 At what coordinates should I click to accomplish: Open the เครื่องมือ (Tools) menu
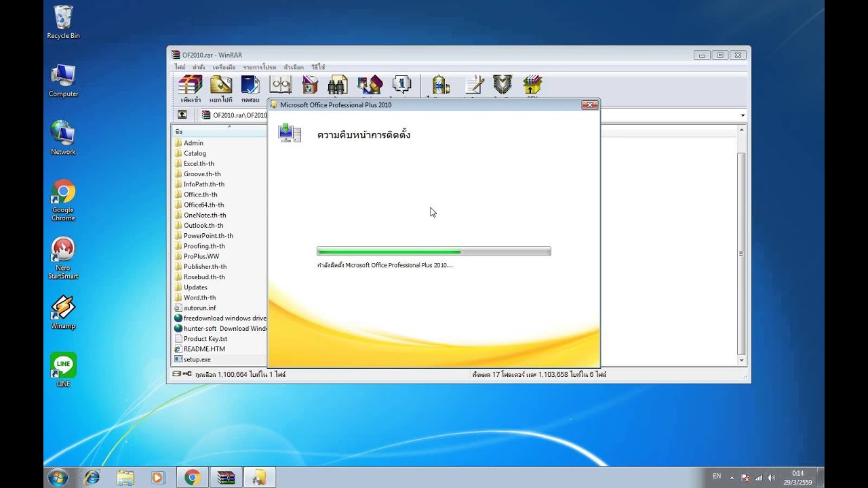point(224,67)
